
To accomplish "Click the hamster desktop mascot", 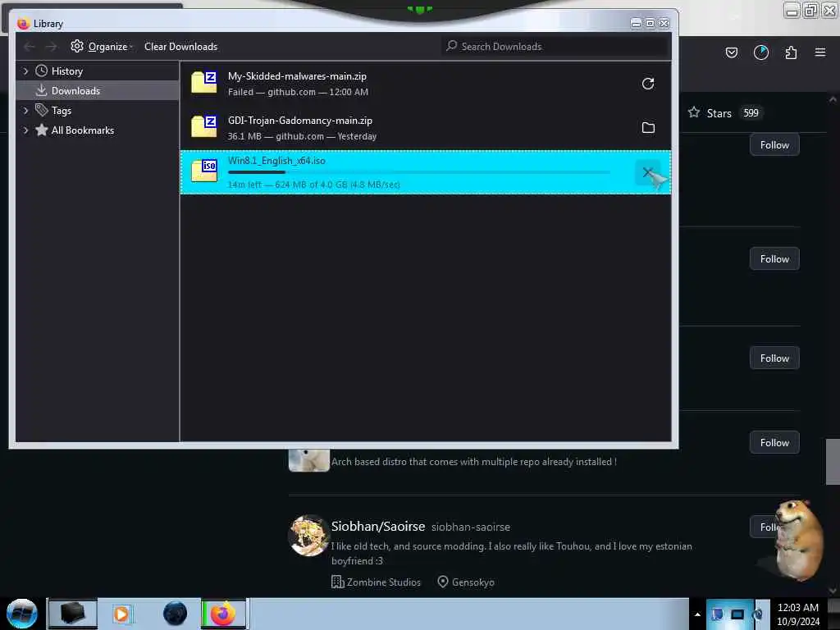I will click(801, 540).
